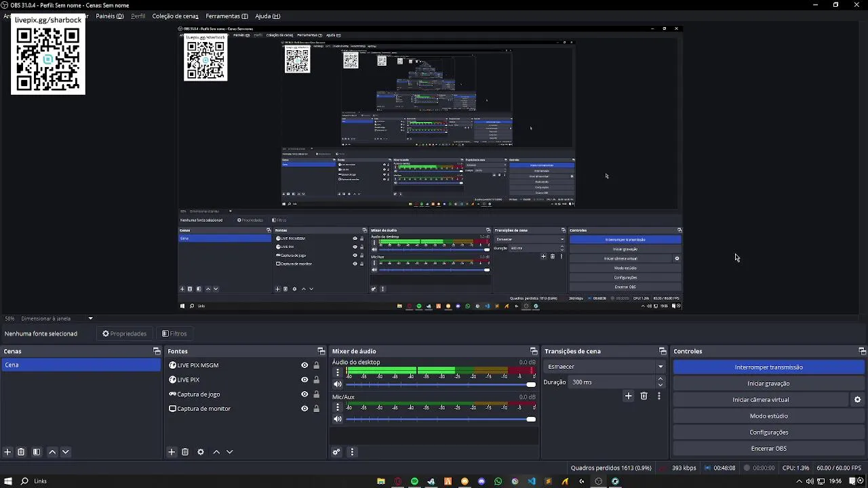
Task: Open the Ajuda menu
Action: [267, 16]
